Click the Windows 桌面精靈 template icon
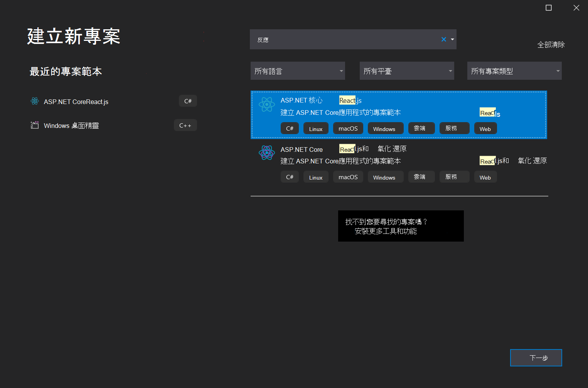The height and width of the screenshot is (388, 588). point(35,125)
